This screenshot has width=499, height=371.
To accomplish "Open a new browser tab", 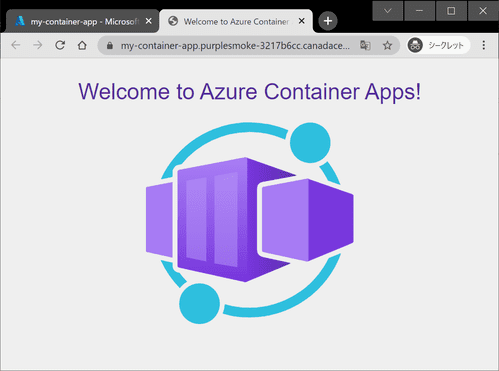I will click(328, 21).
